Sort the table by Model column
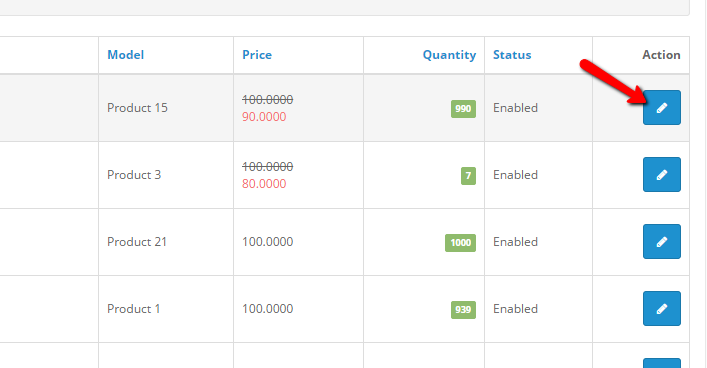Viewport: 707px width, 368px height. [125, 55]
